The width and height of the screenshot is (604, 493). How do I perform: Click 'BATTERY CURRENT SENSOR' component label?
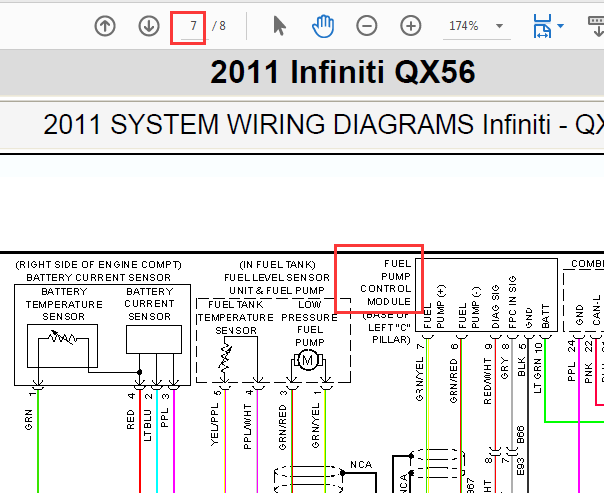(99, 278)
